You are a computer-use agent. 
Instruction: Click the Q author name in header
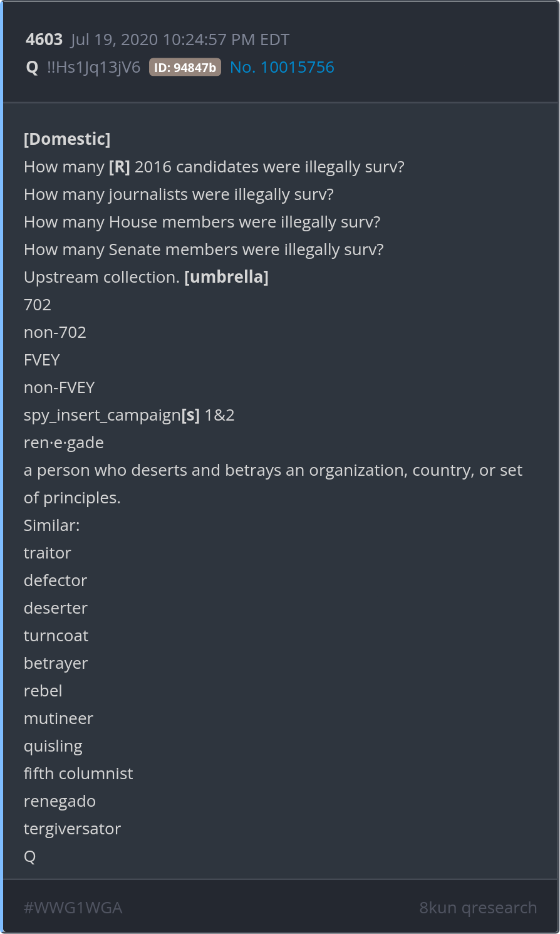click(x=32, y=68)
